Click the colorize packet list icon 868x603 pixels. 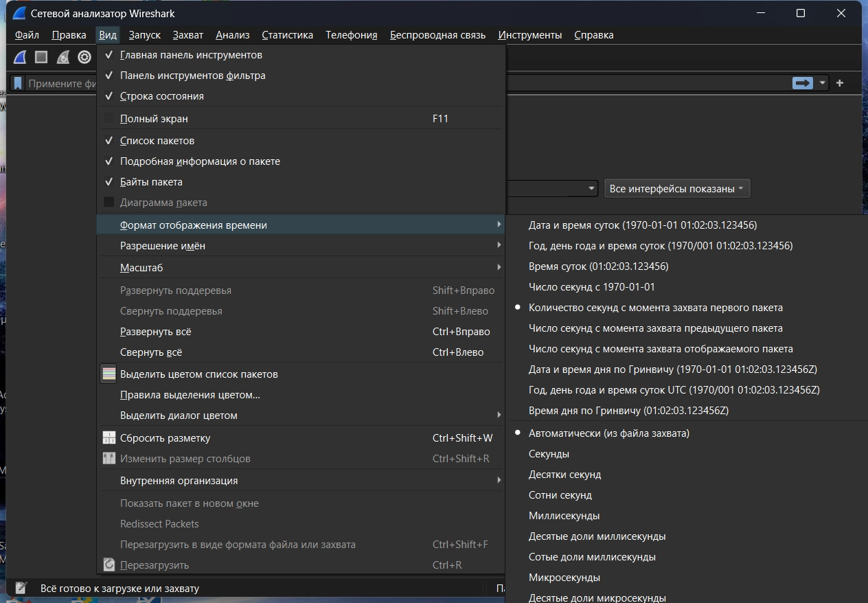tap(108, 374)
